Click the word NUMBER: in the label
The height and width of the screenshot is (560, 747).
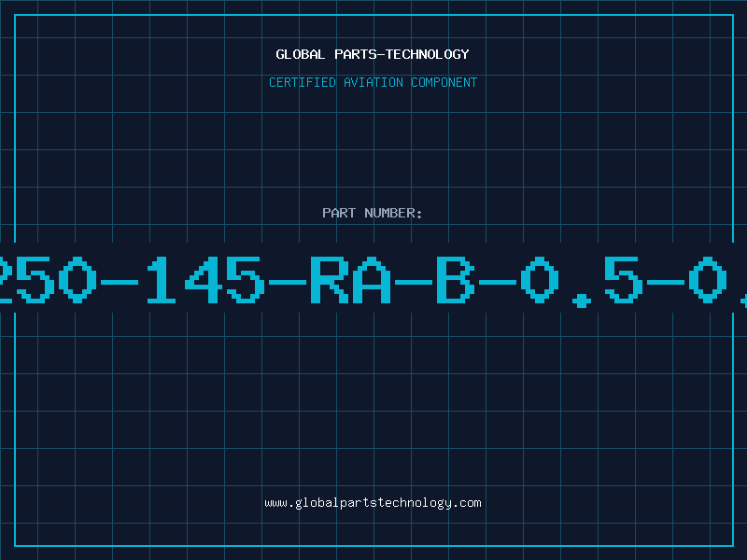[393, 213]
